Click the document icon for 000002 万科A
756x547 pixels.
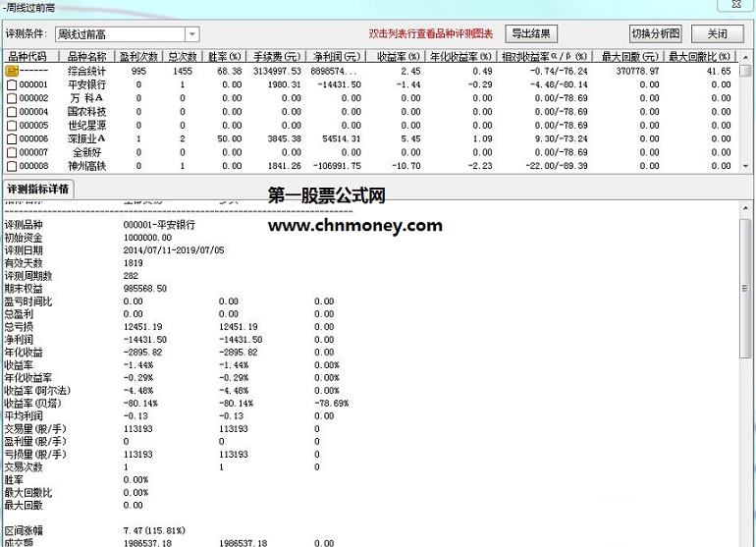[12, 98]
